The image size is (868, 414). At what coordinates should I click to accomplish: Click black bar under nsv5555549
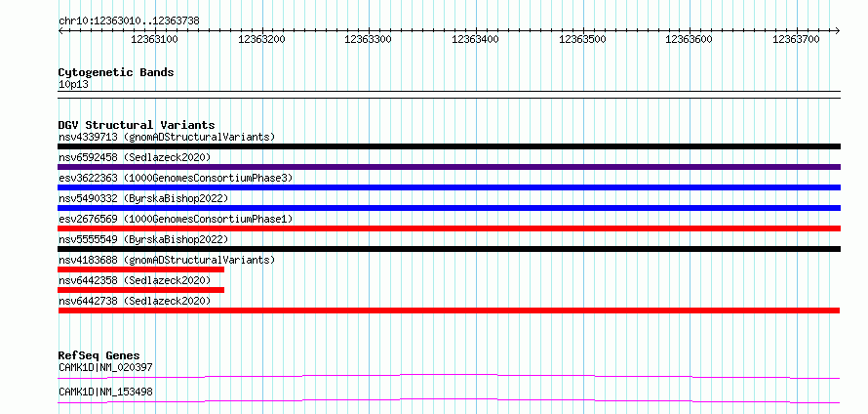coord(449,249)
